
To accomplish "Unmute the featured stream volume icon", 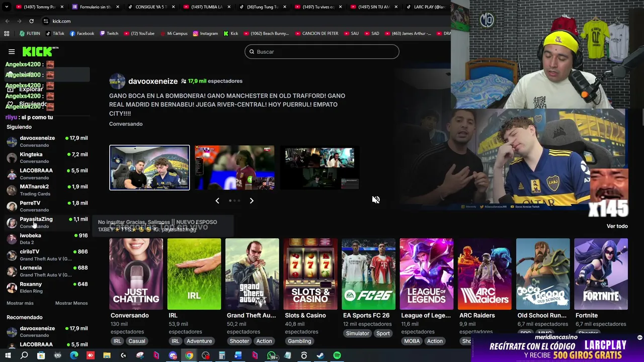I will pos(376,200).
